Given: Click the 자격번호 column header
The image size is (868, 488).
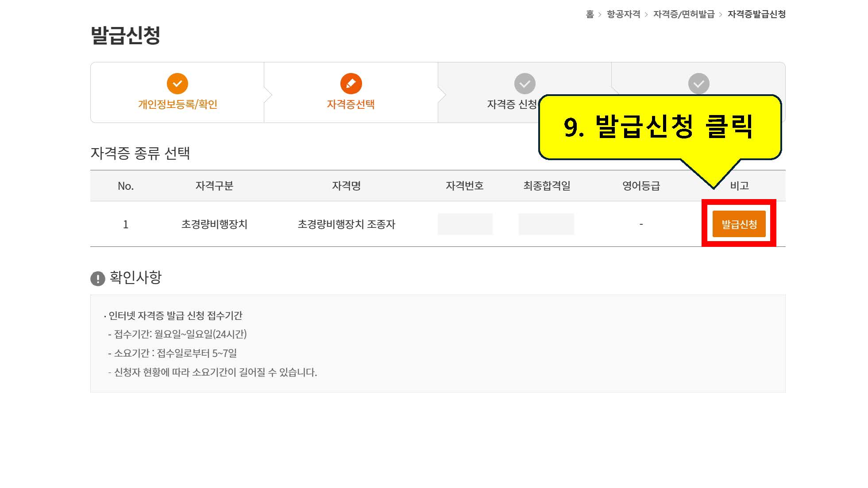Looking at the screenshot, I should click(464, 186).
